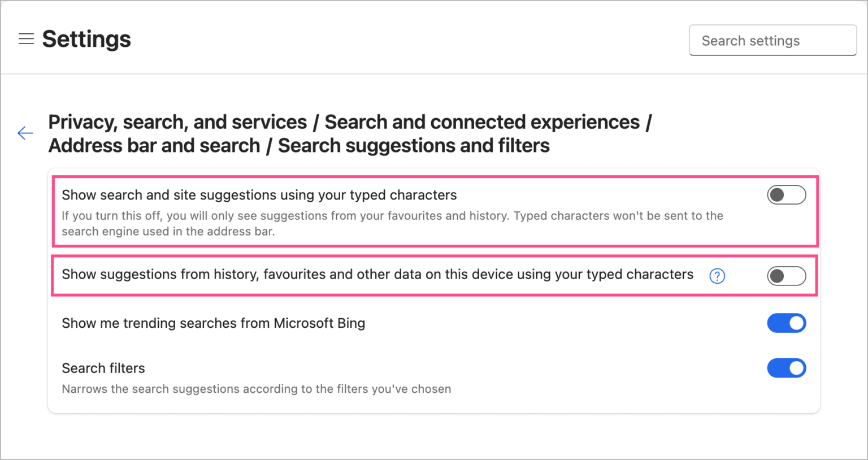Click the typed characters suggestions description text

(x=392, y=223)
